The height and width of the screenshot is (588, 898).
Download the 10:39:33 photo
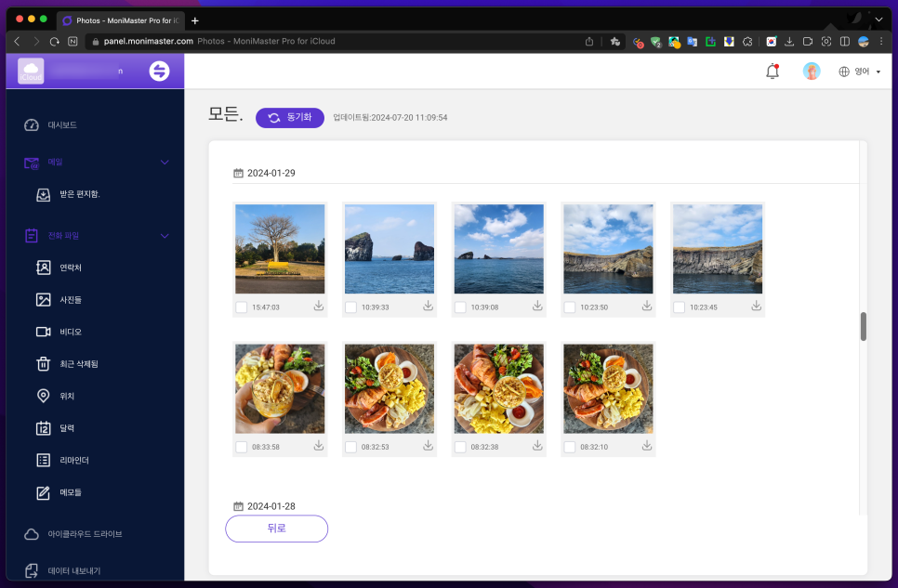(428, 307)
